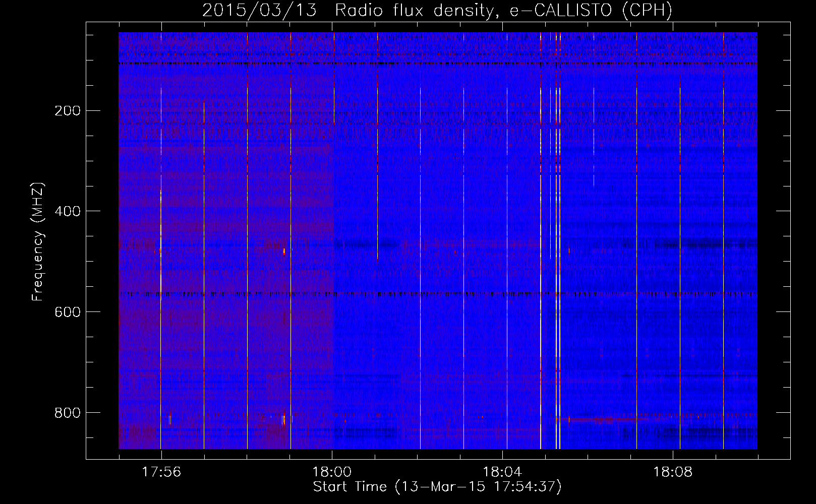Click the date '2015/03/13' in the title
816x504 pixels.
(x=259, y=11)
